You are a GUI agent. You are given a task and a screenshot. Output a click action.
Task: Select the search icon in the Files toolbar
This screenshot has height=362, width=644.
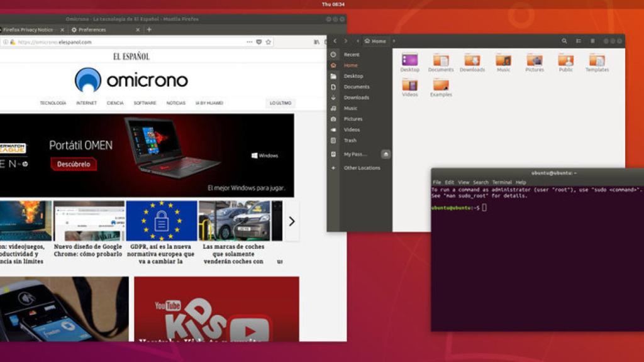(565, 41)
